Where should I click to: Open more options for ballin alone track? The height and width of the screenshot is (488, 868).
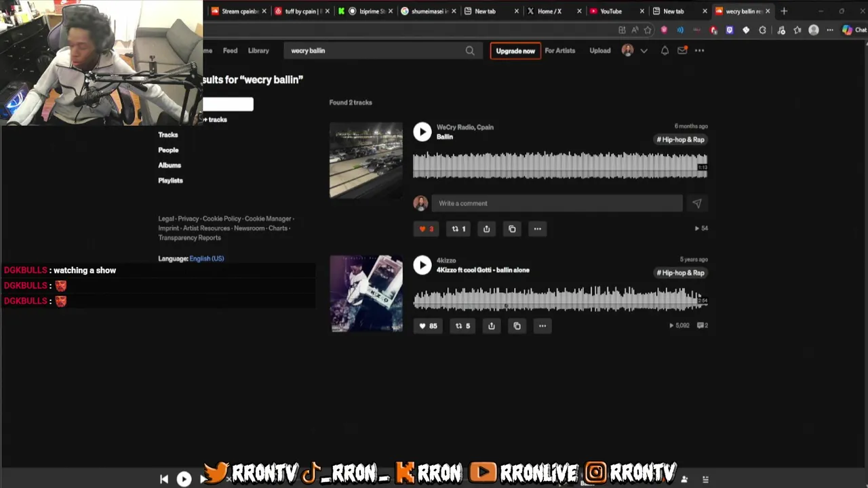pyautogui.click(x=542, y=326)
